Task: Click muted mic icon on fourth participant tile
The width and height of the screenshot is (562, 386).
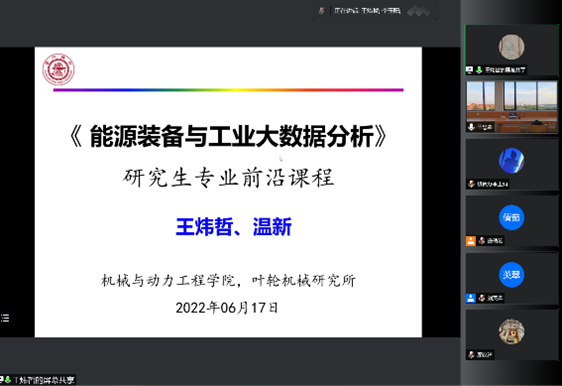Action: click(x=482, y=241)
